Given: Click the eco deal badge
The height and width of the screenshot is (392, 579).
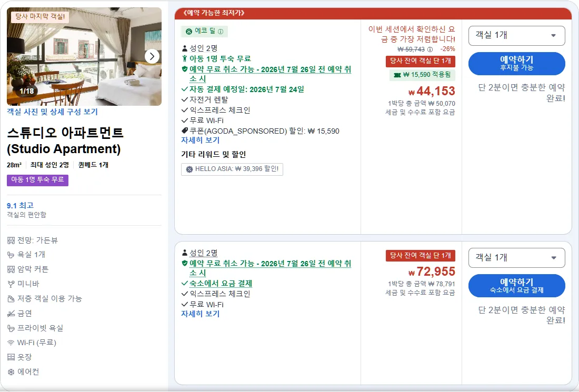Looking at the screenshot, I should (x=204, y=32).
